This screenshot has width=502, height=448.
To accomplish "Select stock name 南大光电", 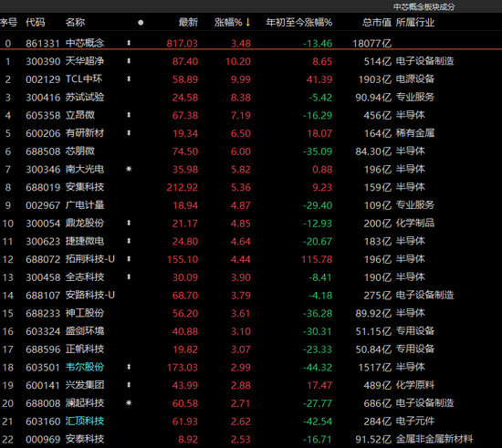I will click(x=85, y=169).
